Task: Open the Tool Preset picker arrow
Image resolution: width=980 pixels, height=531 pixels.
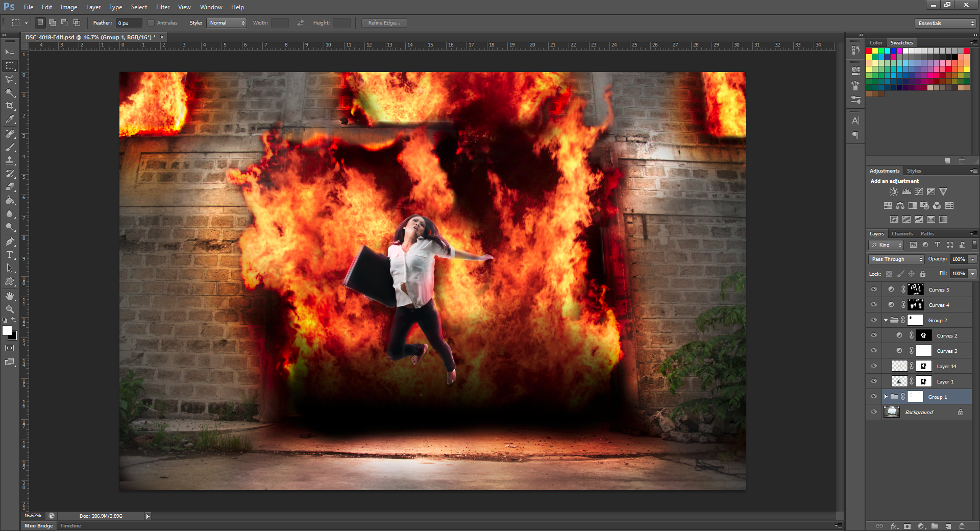Action: click(x=26, y=23)
